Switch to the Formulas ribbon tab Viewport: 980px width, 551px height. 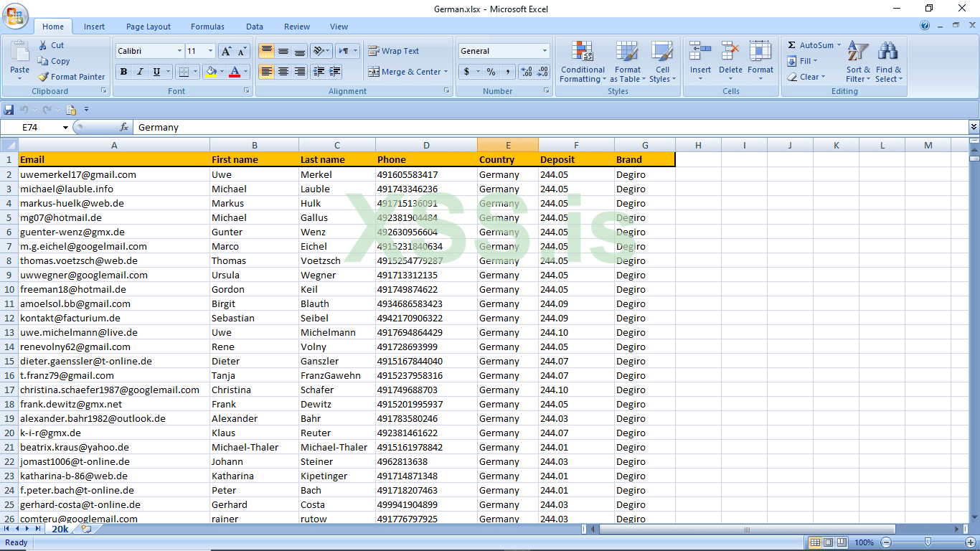pos(207,27)
